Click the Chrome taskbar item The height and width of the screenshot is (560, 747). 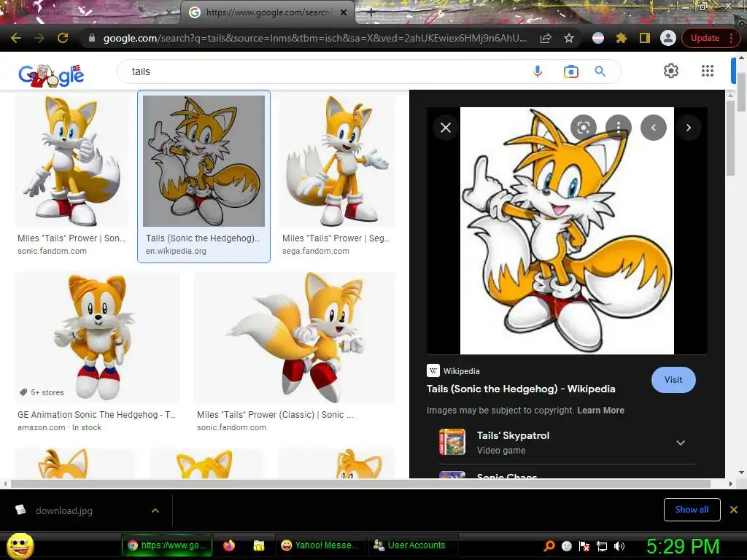click(166, 545)
